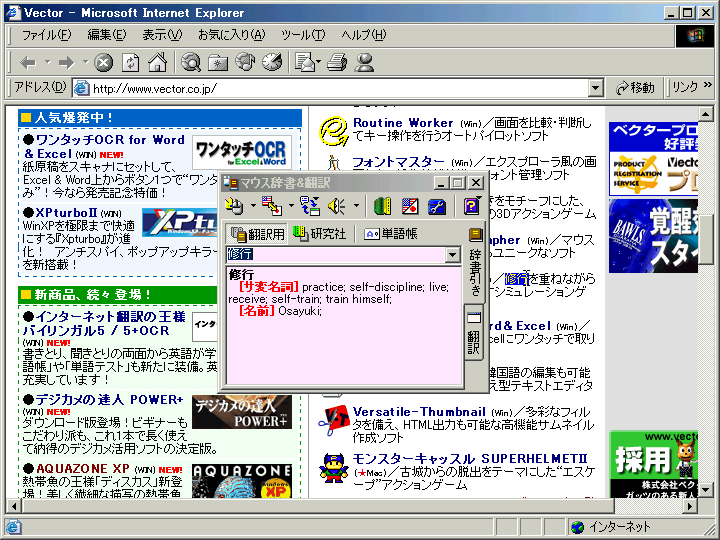Go back with the IE Back arrow
720x540 pixels.
tap(28, 62)
